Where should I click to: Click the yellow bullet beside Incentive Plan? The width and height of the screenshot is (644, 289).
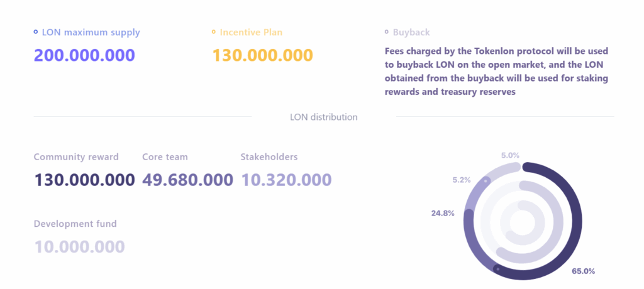(x=214, y=32)
